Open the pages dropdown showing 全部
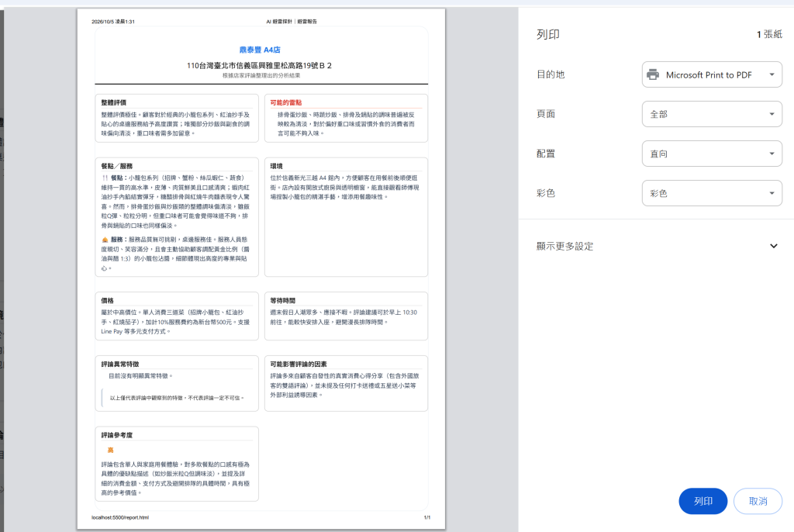The image size is (794, 532). [x=712, y=114]
